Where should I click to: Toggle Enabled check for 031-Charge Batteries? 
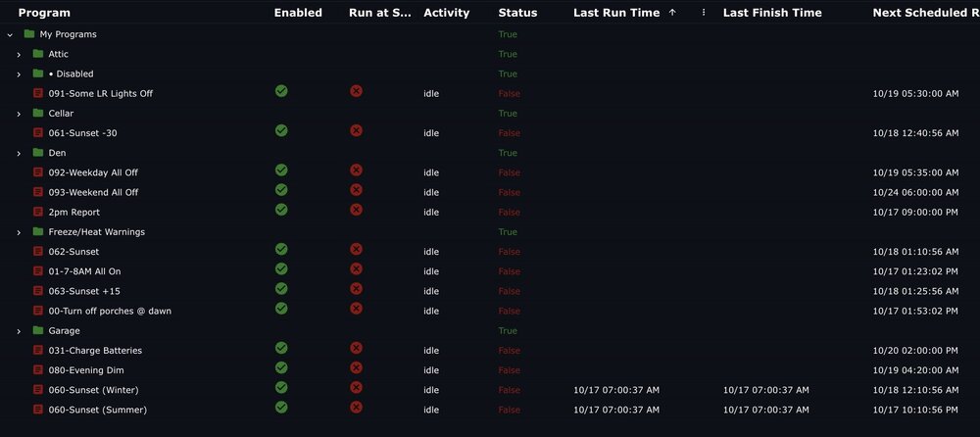click(281, 348)
